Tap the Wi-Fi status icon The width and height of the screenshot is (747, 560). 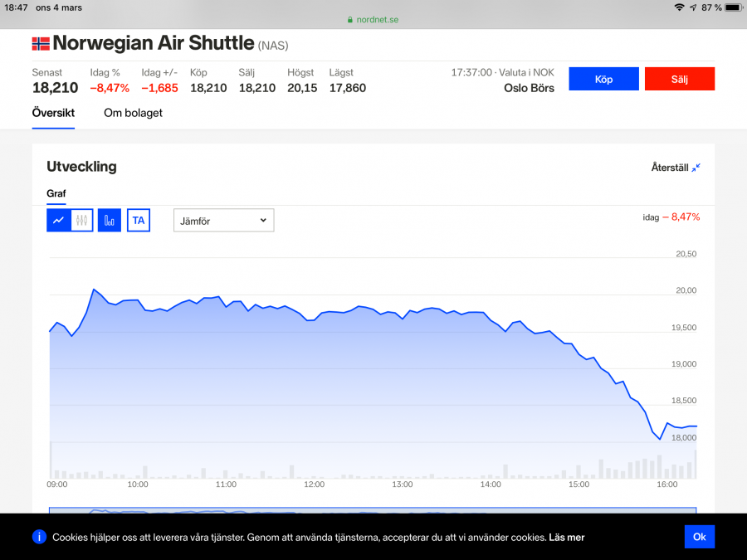point(679,7)
